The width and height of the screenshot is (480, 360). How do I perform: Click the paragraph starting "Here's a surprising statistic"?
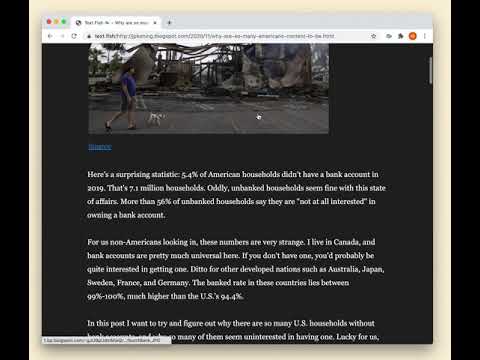pyautogui.click(x=236, y=195)
